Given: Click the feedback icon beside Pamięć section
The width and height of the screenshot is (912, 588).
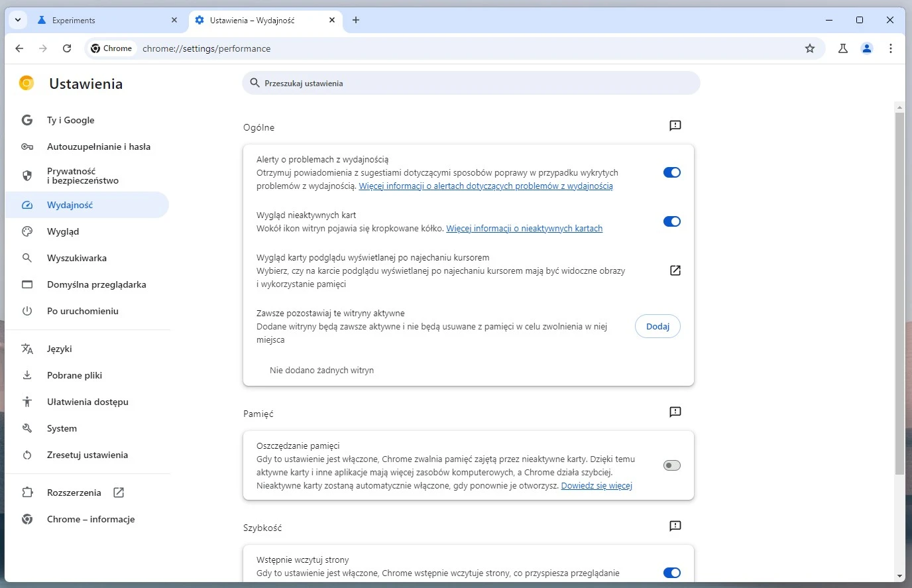Looking at the screenshot, I should [x=675, y=412].
